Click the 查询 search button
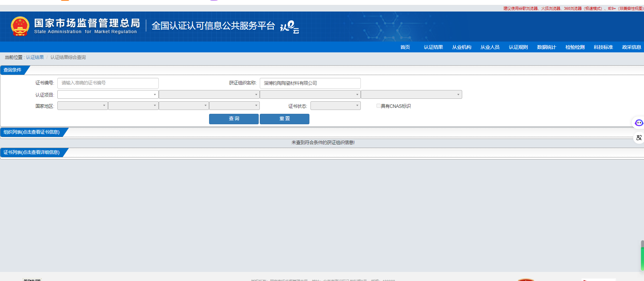 (x=234, y=119)
